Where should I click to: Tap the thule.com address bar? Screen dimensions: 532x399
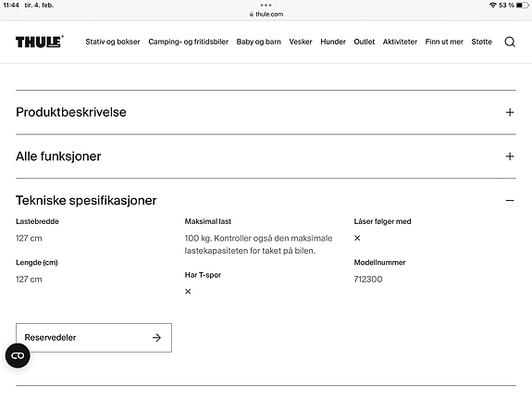[266, 14]
